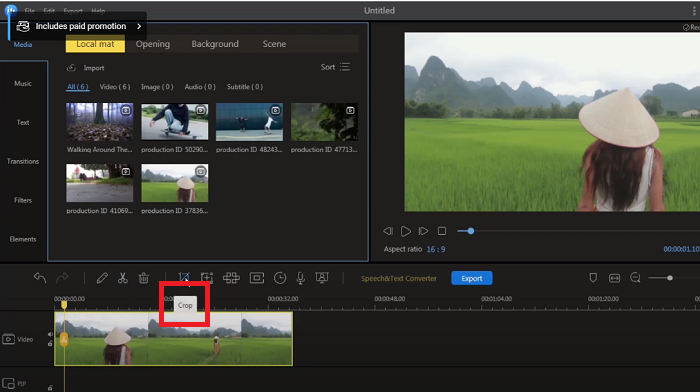Split the clip with the scissors icon

[122, 278]
